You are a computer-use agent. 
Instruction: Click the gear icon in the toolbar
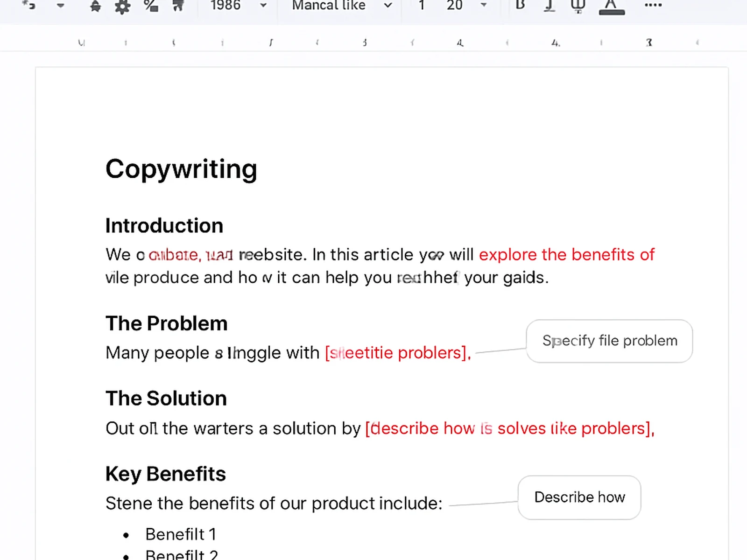tap(122, 6)
